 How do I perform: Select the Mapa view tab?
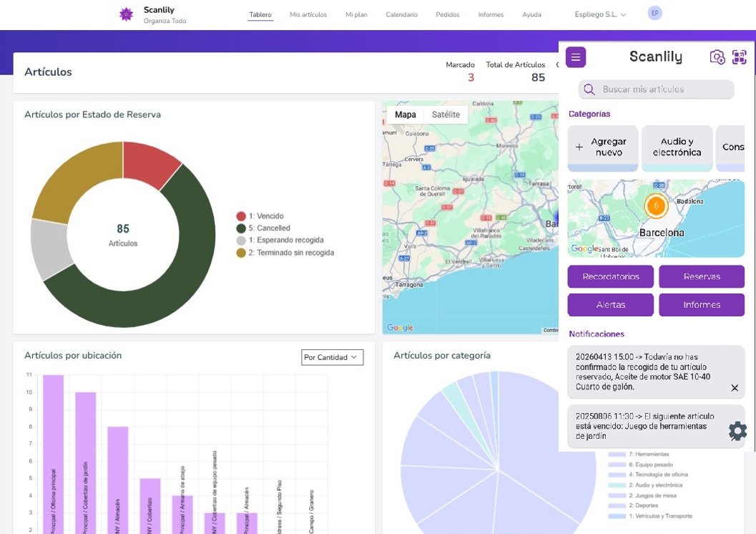(x=405, y=115)
